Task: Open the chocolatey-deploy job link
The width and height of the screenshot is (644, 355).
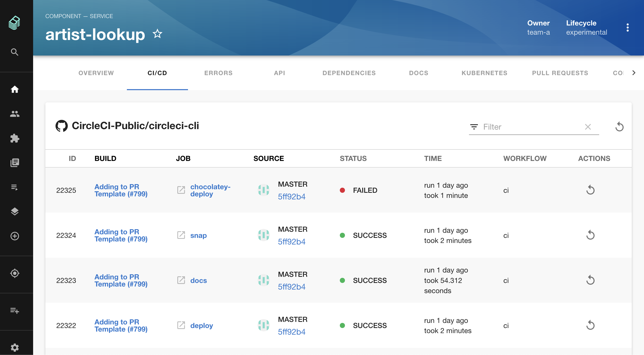Action: coord(210,190)
